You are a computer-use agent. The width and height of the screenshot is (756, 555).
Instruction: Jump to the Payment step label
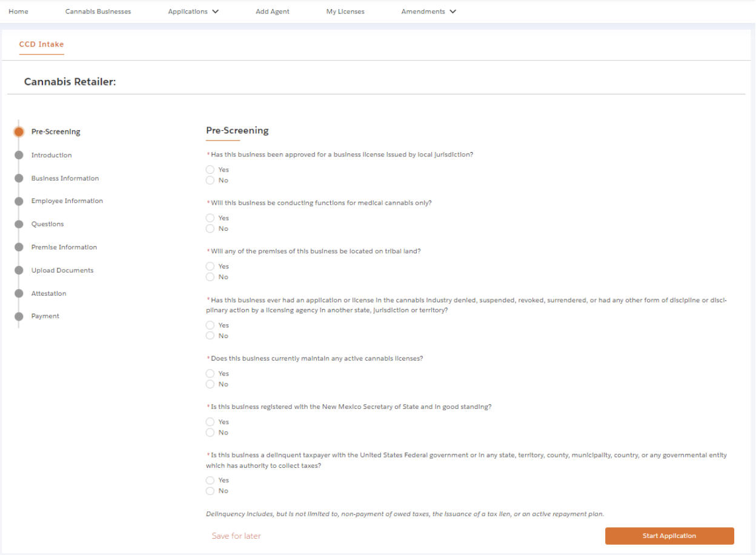pos(45,316)
